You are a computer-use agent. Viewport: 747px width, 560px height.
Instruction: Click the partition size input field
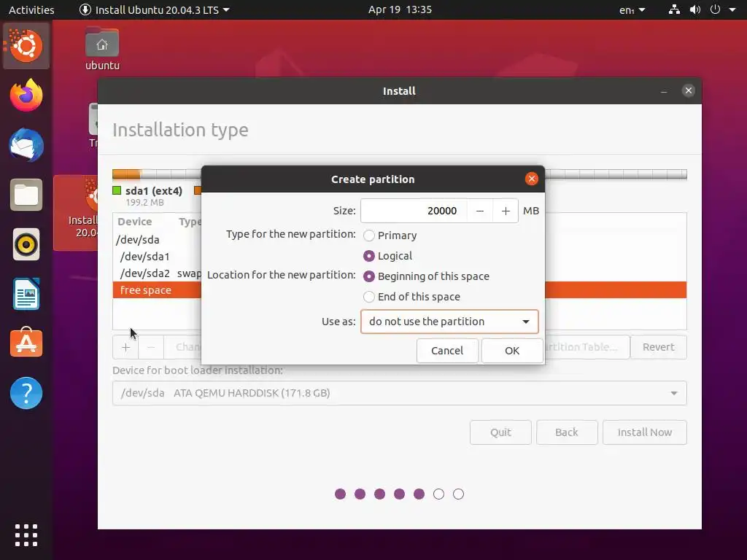point(414,211)
